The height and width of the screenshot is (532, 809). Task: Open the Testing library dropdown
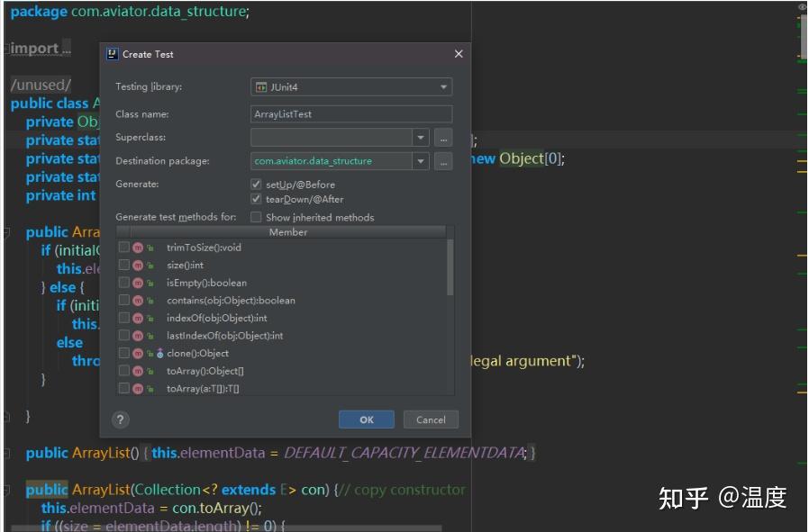(x=444, y=86)
